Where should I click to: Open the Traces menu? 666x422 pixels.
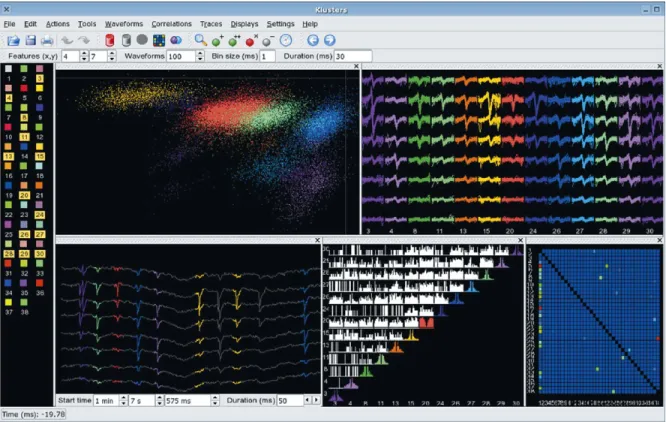click(x=211, y=24)
